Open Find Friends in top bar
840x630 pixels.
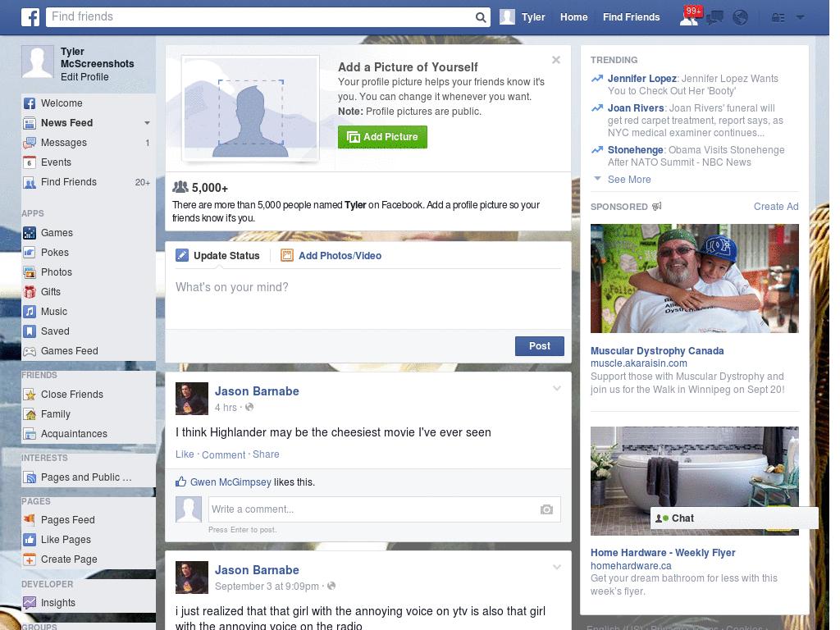(x=631, y=17)
